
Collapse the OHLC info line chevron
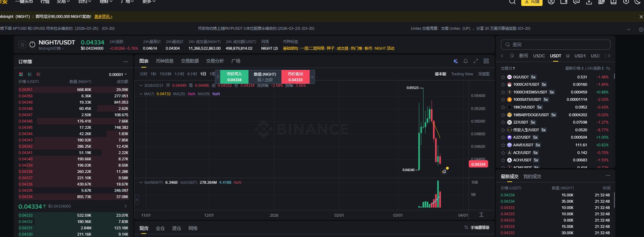[x=141, y=85]
